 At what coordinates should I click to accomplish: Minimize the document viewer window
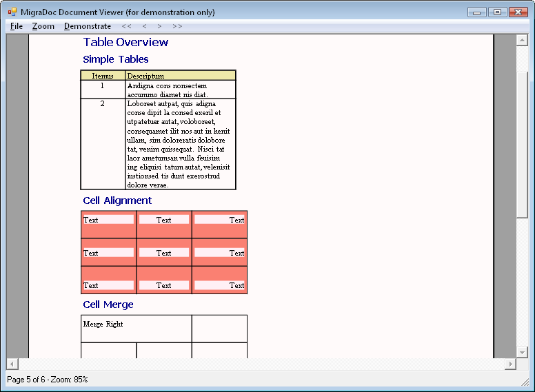pos(476,12)
